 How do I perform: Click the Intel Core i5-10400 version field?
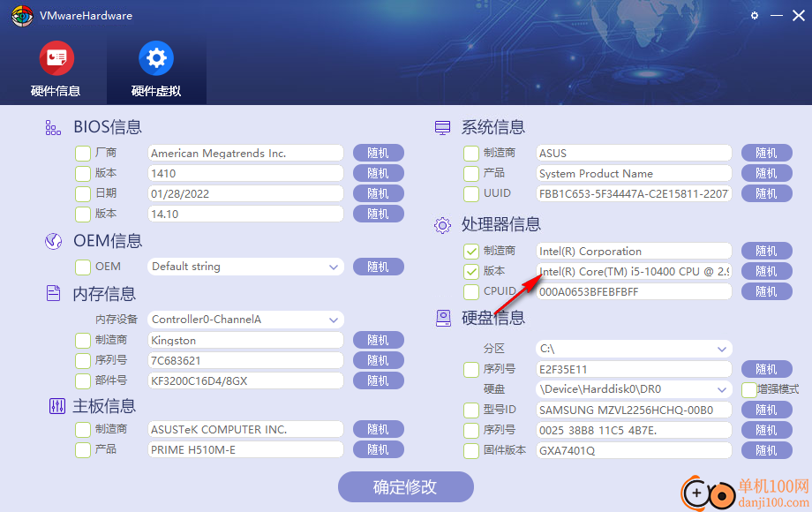634,271
